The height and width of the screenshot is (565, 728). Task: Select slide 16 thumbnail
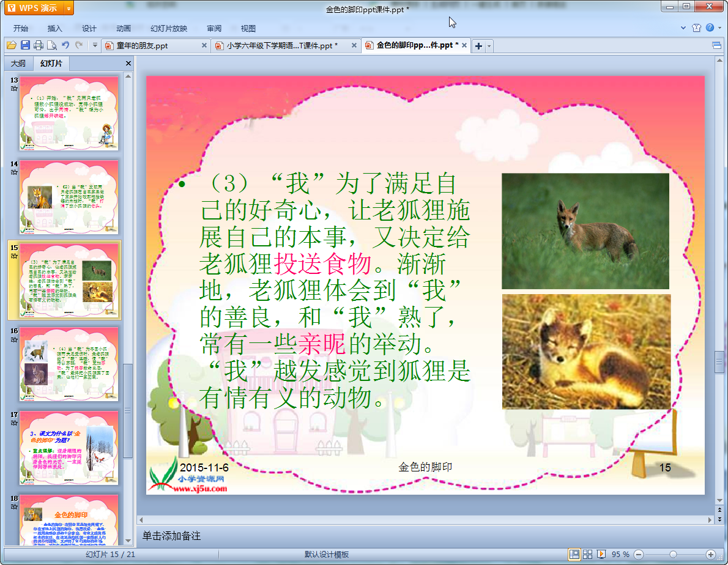pos(69,364)
